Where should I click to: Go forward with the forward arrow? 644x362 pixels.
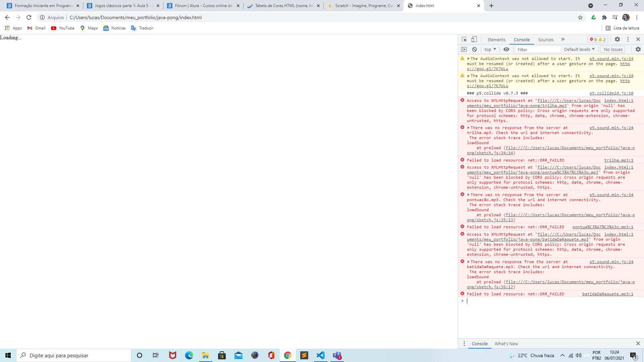[18, 17]
